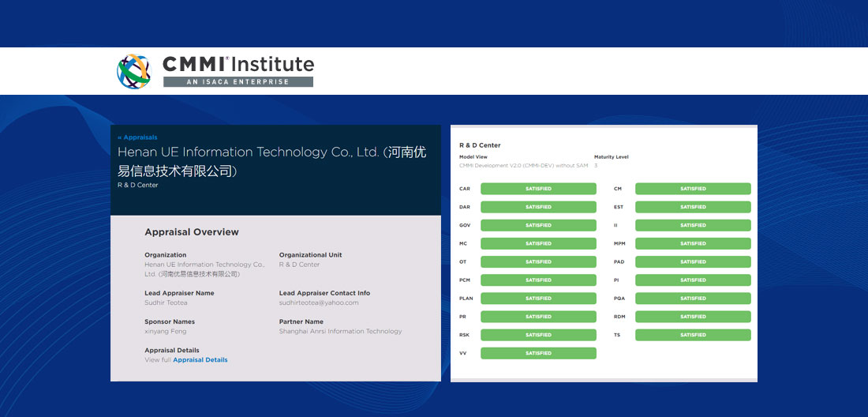This screenshot has height=417, width=868.
Task: Click partner name Shanghai Anrsi Information Technology
Action: coord(340,331)
